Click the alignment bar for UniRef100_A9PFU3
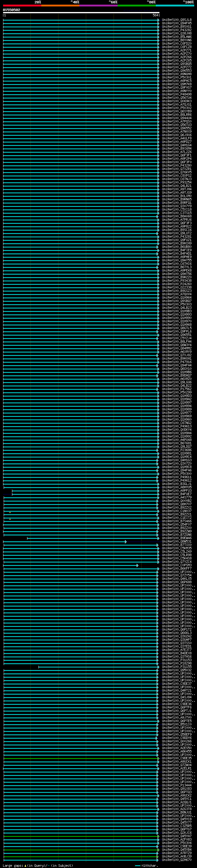 pyautogui.click(x=85, y=491)
